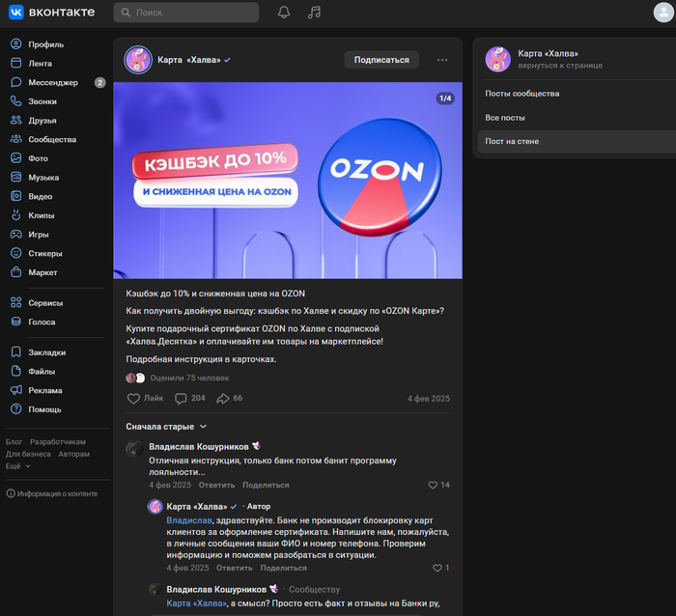The height and width of the screenshot is (616, 676).
Task: Open Клипы in the left sidebar
Action: [42, 215]
